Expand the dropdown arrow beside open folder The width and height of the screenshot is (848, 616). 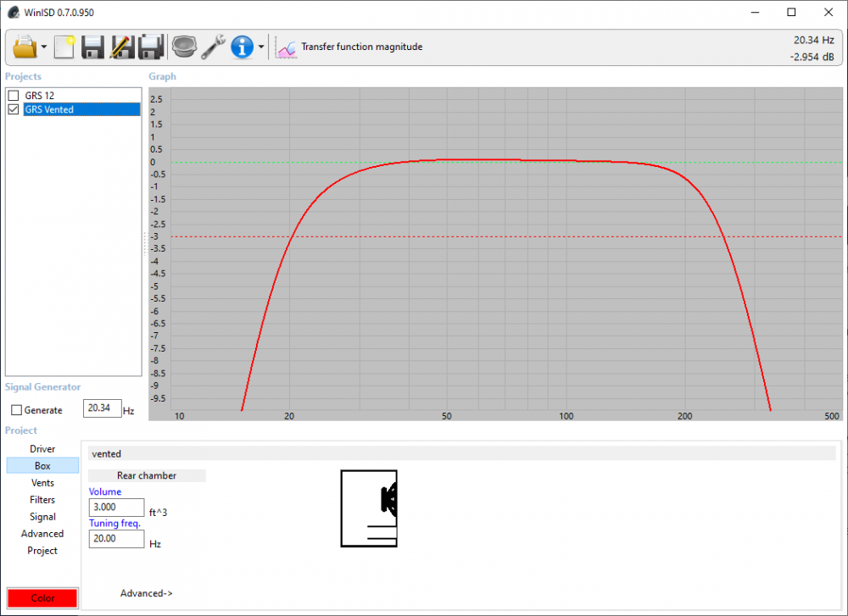click(x=44, y=47)
